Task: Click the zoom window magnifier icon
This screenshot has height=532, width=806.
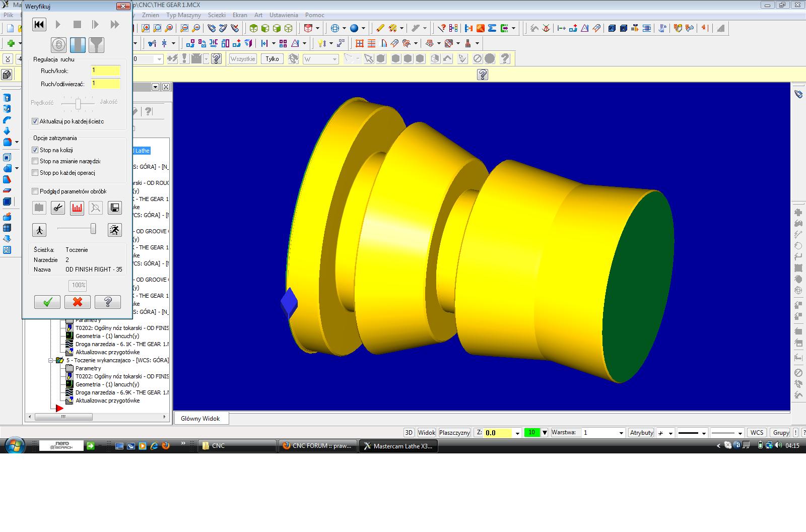Action: point(146,28)
